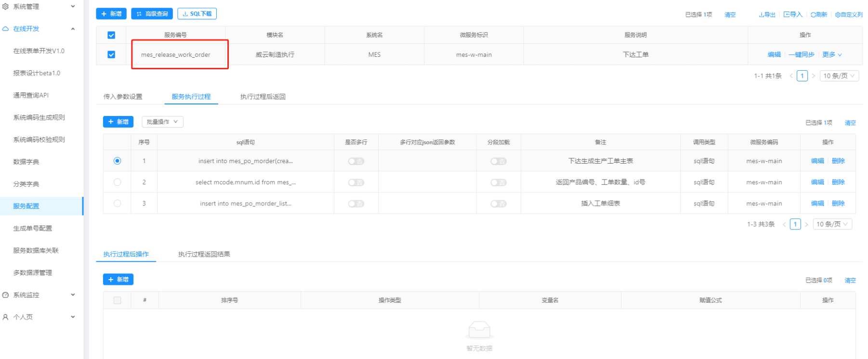
Task: Click 清空 link next to 已选择 1项 at top
Action: (730, 15)
